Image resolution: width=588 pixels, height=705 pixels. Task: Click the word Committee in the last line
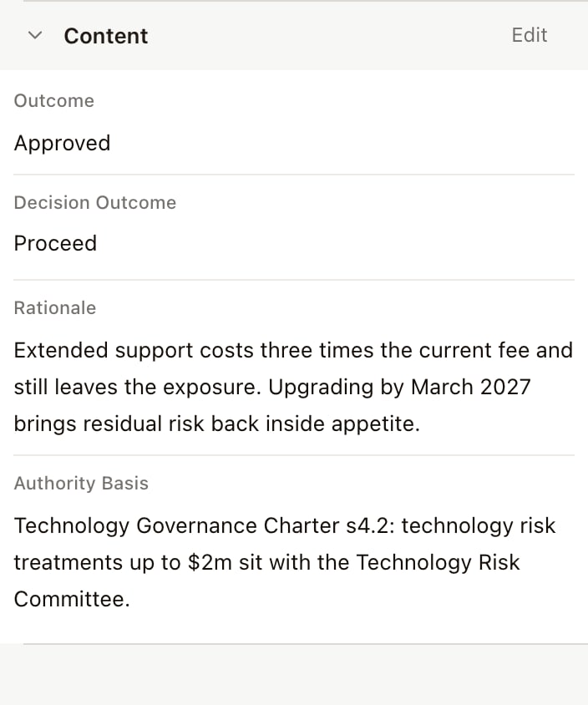[x=72, y=600]
